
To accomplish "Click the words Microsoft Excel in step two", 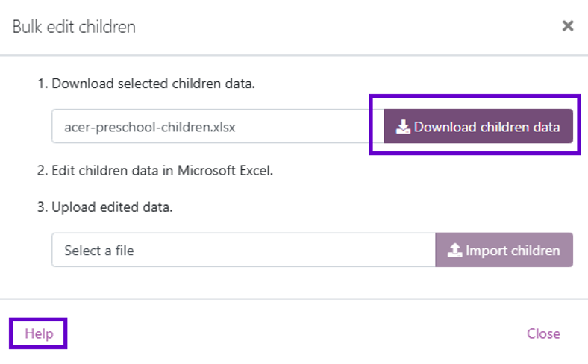I will coord(225,170).
